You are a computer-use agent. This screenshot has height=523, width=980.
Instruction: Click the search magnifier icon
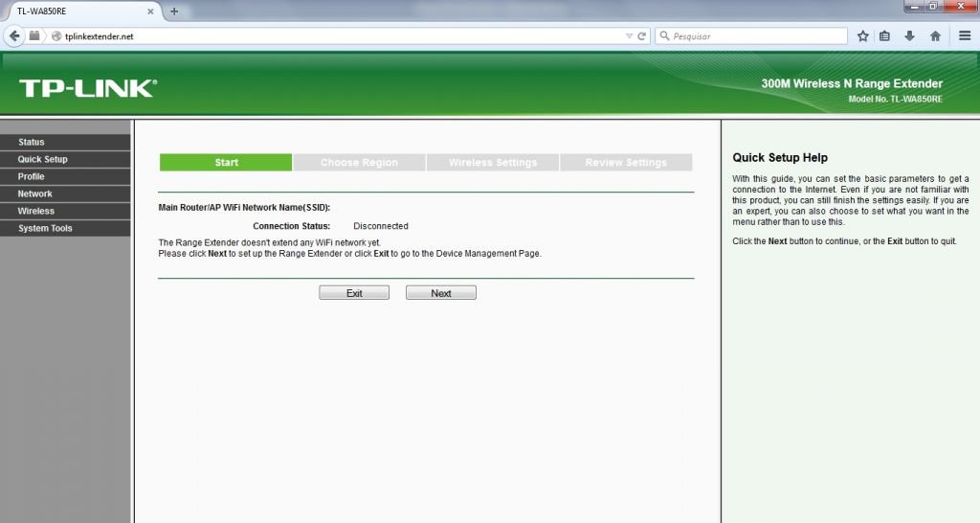click(x=664, y=36)
